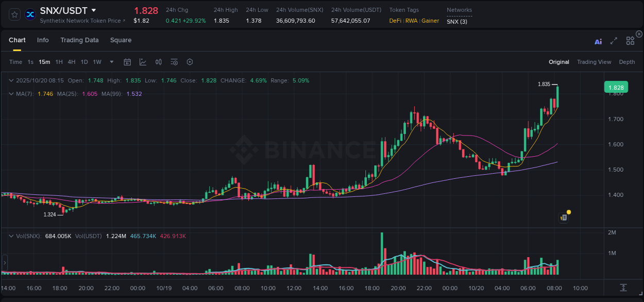Open the SNX/USDT pair selector dropdown
This screenshot has height=302, width=644.
(x=93, y=10)
